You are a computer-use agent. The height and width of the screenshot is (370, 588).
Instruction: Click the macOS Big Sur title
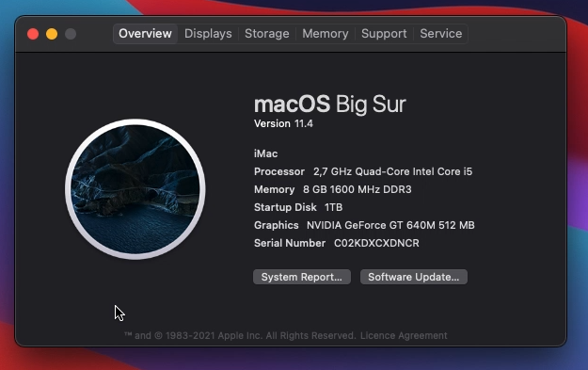[330, 104]
